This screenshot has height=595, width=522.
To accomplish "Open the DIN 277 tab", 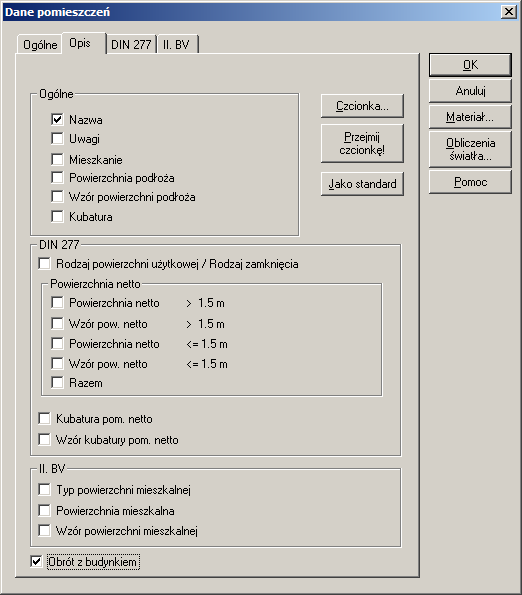I will pyautogui.click(x=131, y=45).
